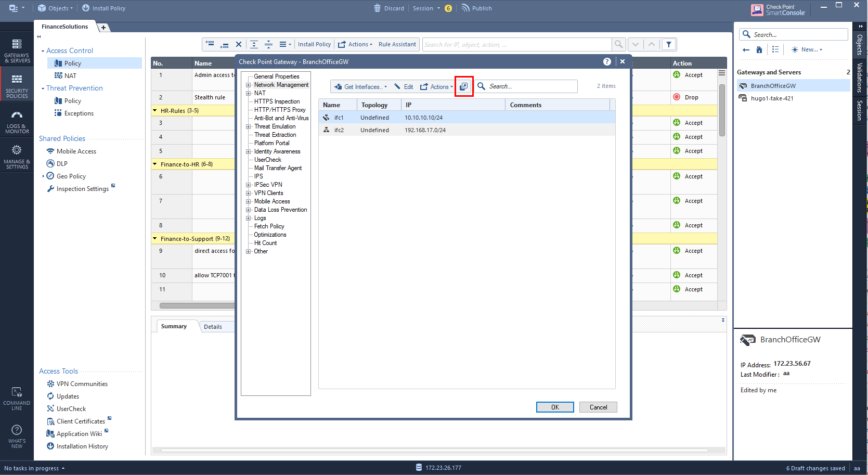Go to next search result arrow
Viewport: 868px width, 475px height.
click(636, 44)
